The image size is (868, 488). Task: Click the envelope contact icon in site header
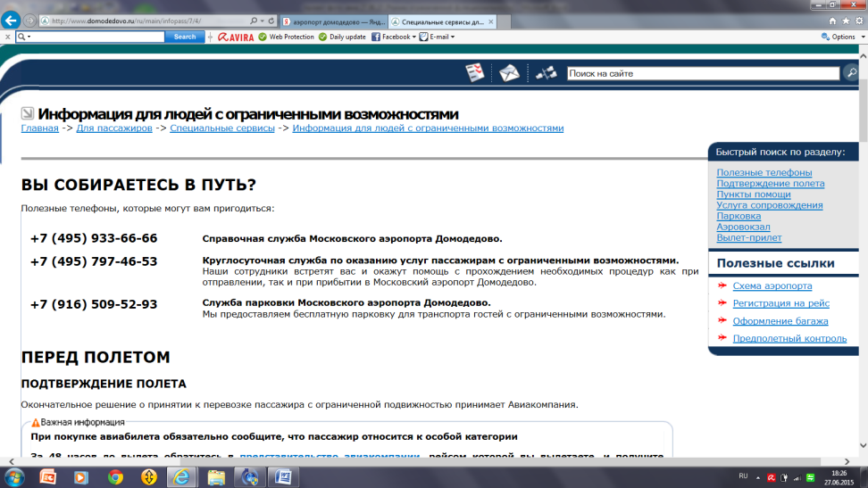pos(508,73)
